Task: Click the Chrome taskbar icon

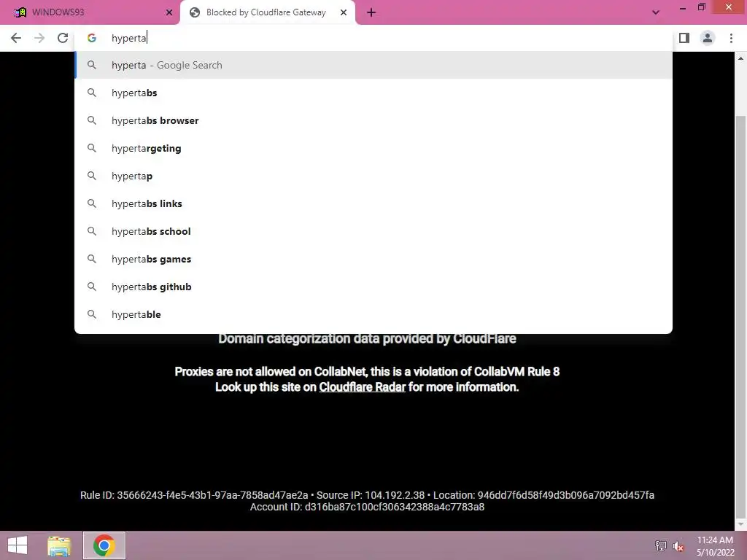Action: [104, 545]
